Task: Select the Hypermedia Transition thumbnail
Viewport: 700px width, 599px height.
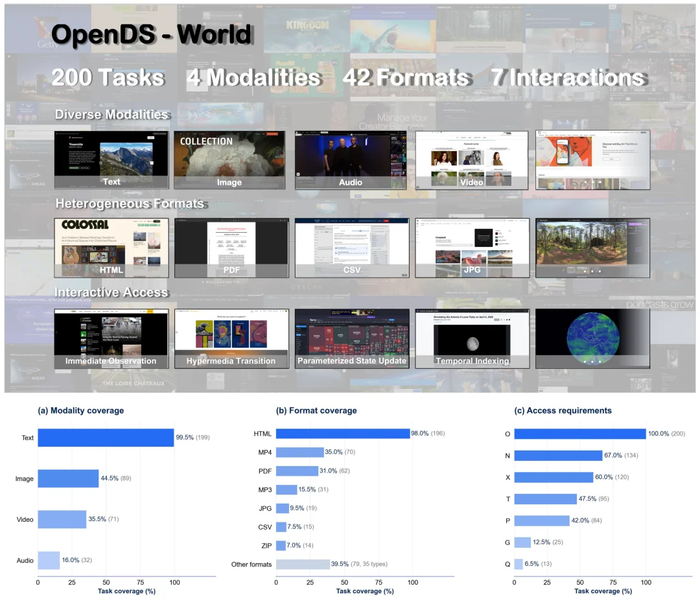Action: pos(231,338)
